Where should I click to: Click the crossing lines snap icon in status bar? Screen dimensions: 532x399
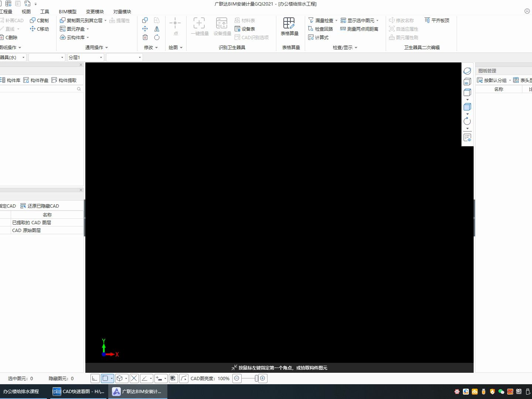134,378
